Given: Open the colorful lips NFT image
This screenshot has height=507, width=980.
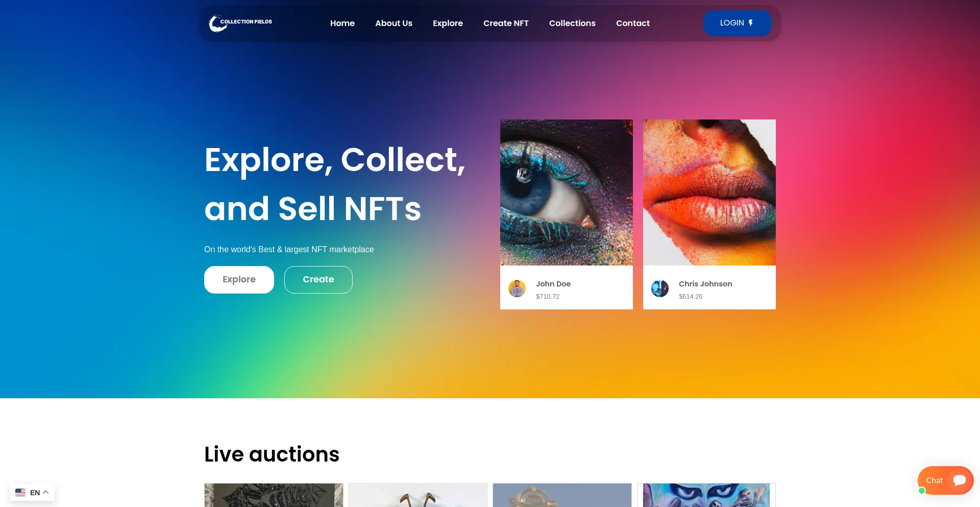Looking at the screenshot, I should click(x=709, y=192).
